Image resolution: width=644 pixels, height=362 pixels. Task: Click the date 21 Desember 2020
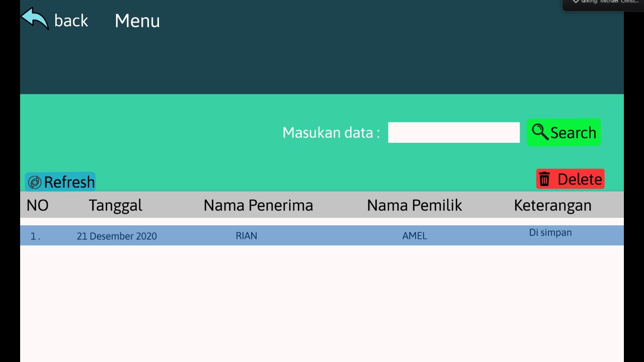[x=117, y=236]
